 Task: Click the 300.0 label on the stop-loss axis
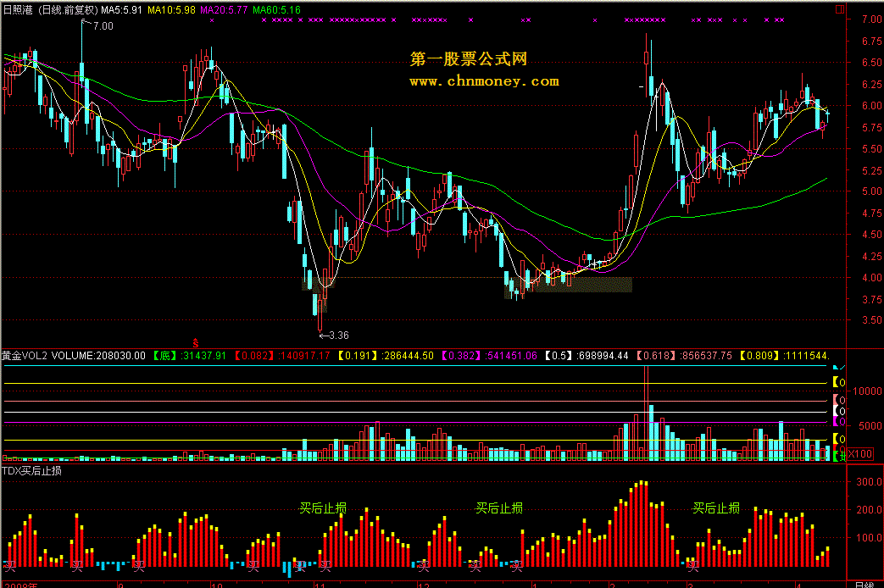(x=869, y=482)
